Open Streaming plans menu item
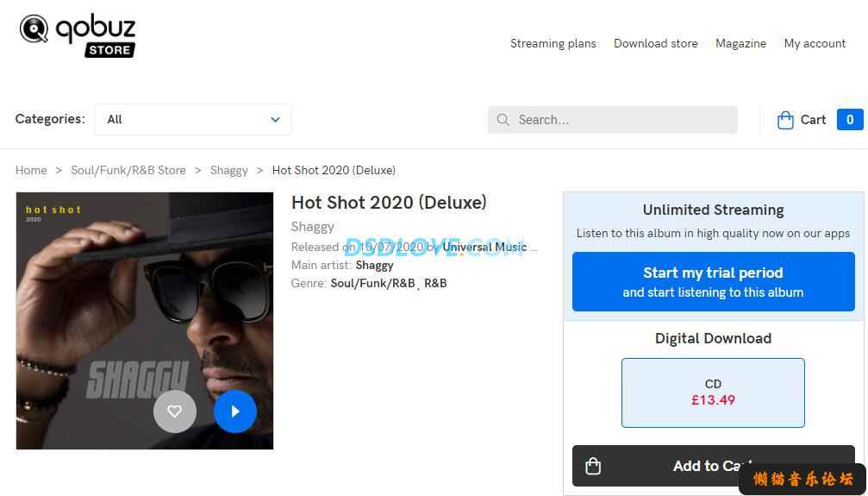868x496 pixels. tap(553, 43)
